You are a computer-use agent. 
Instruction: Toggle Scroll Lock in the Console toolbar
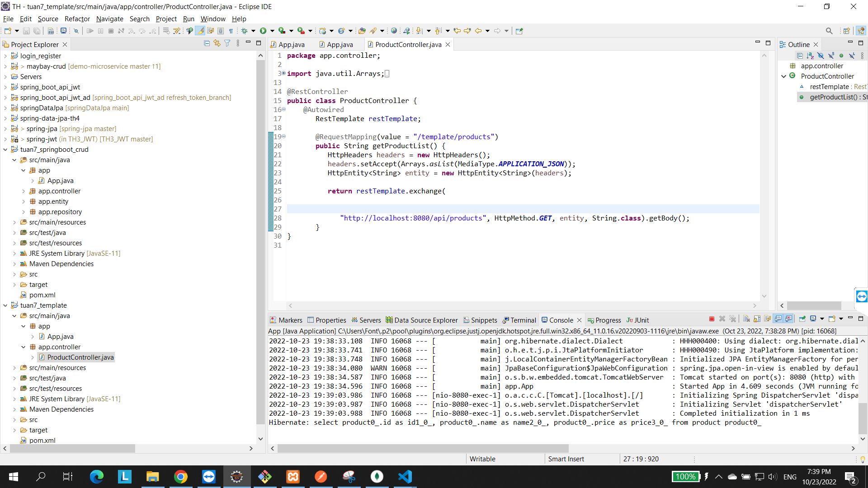point(757,319)
